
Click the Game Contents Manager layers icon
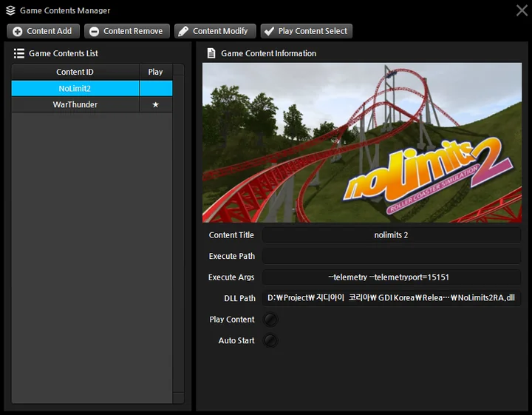[x=10, y=10]
